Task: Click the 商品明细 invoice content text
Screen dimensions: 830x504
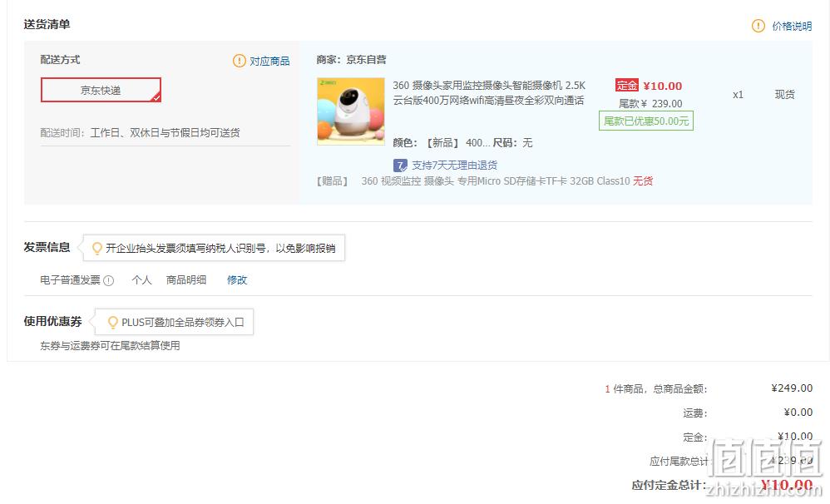Action: 185,280
